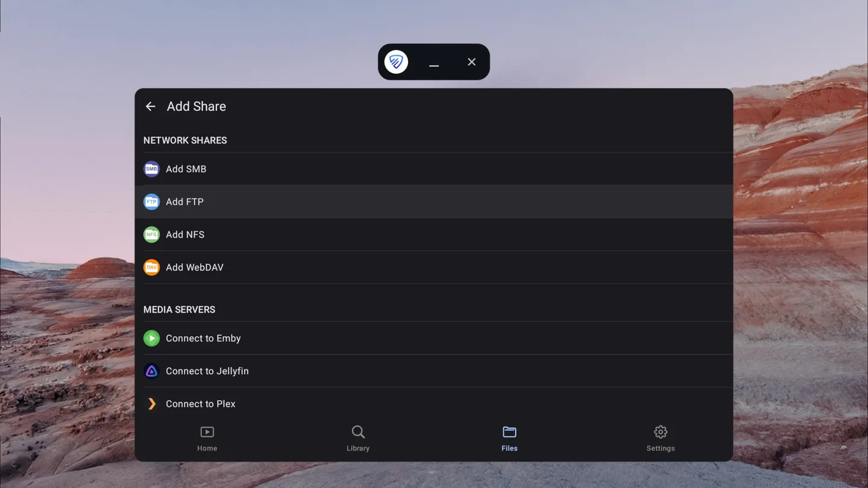
Task: Click the orange FTP badge icon
Action: coord(151,201)
